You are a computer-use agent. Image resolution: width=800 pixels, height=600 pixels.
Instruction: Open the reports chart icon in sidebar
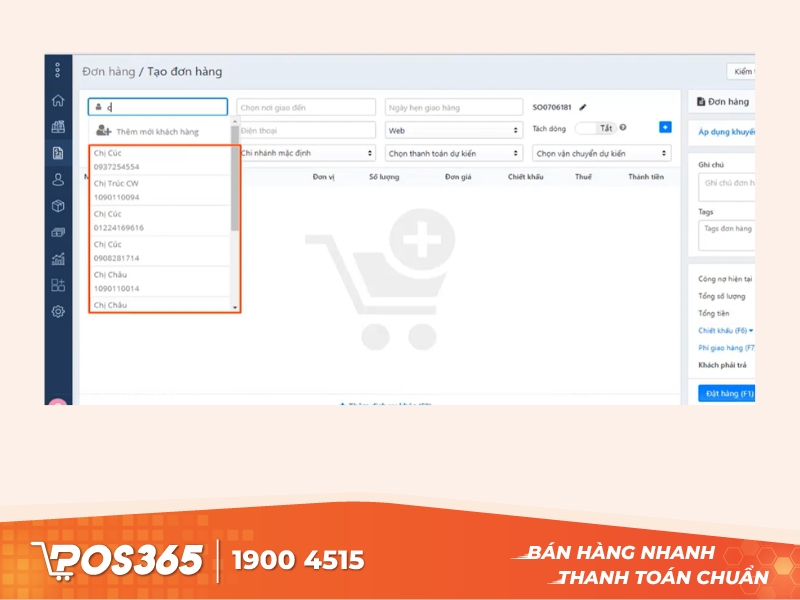(x=58, y=259)
